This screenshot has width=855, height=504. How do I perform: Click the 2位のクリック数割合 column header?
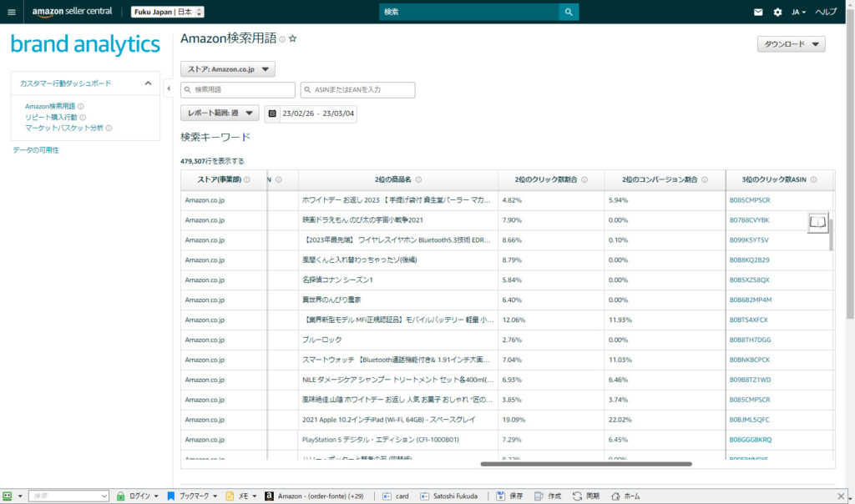[551, 179]
